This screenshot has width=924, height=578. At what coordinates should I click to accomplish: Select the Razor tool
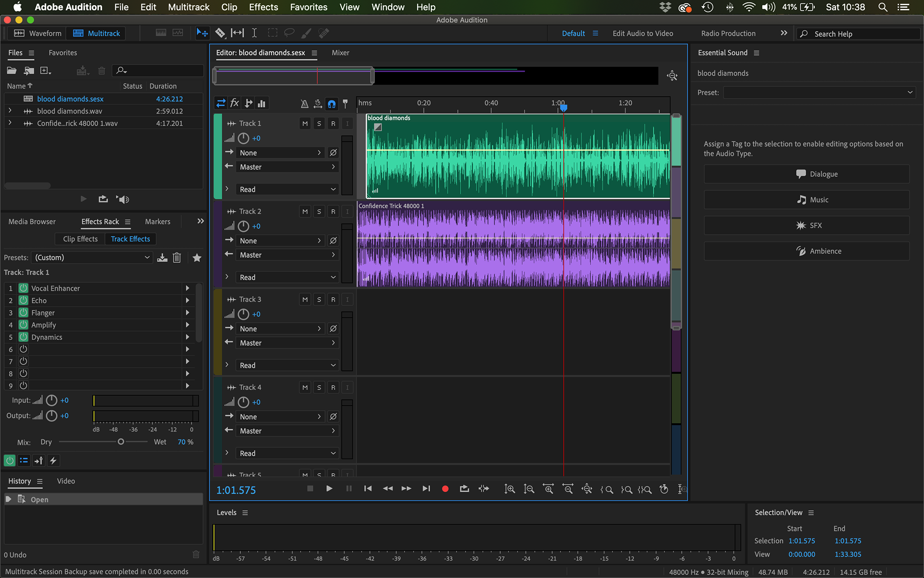click(220, 33)
